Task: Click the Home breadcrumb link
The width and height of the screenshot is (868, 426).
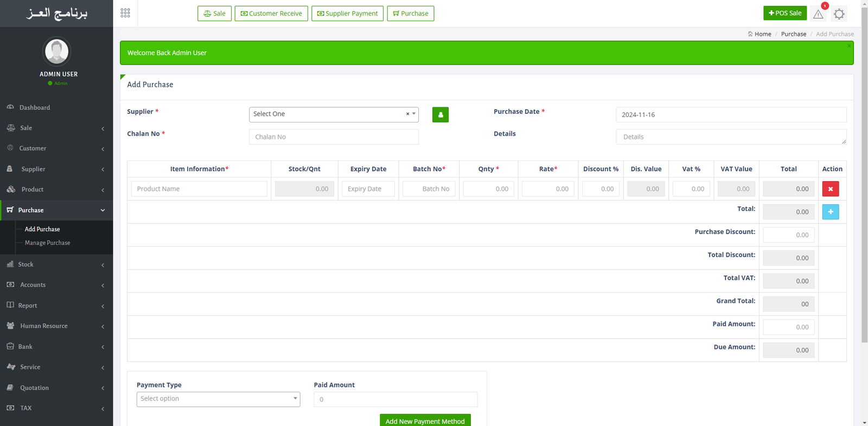Action: coord(762,34)
